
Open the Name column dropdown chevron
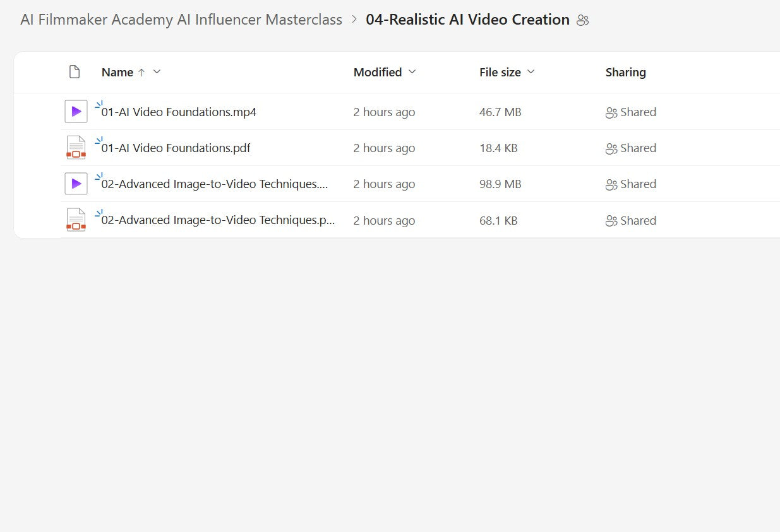tap(157, 72)
